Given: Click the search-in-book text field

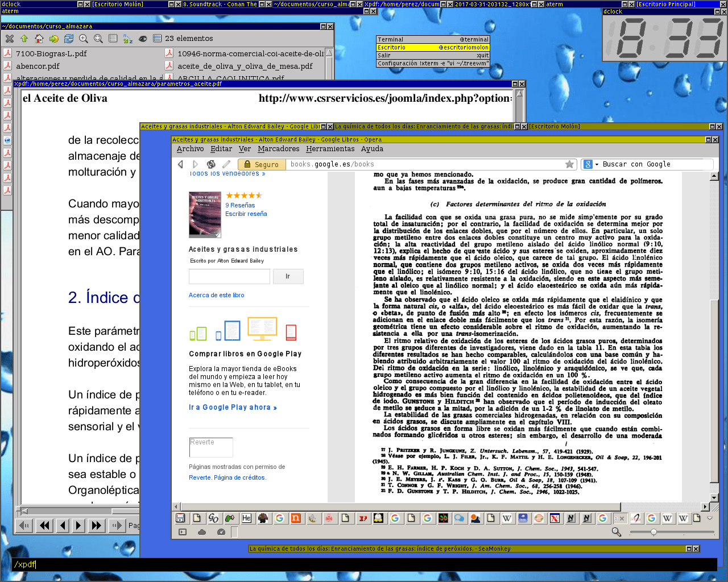Looking at the screenshot, I should 229,276.
